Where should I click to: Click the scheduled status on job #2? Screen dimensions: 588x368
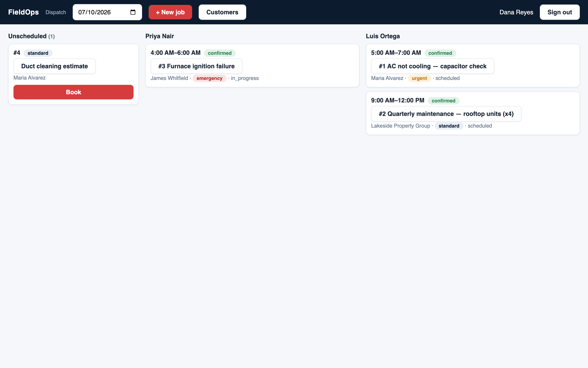[x=480, y=126]
